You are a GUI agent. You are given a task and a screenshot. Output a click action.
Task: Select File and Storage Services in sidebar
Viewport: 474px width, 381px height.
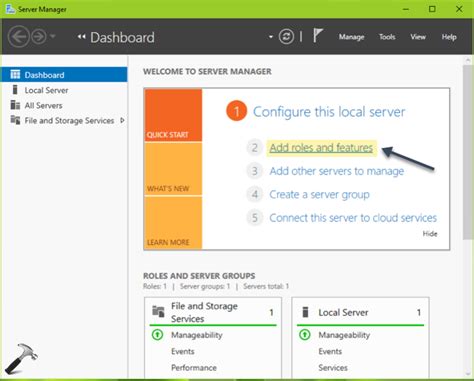(64, 120)
